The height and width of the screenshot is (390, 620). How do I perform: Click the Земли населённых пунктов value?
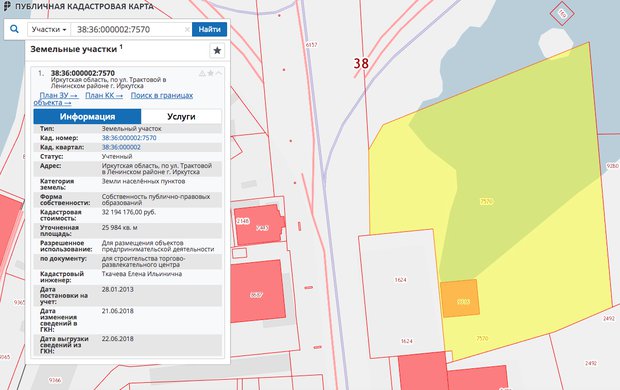(x=143, y=182)
